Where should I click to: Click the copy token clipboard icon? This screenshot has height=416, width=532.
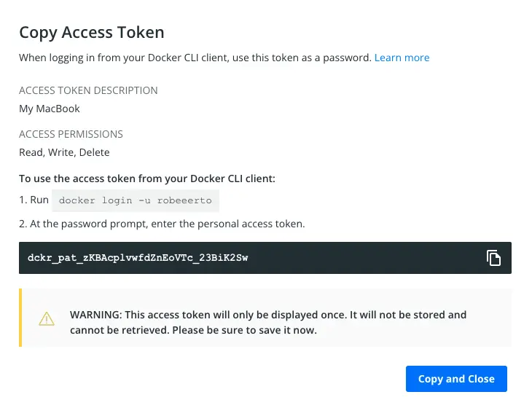(493, 258)
